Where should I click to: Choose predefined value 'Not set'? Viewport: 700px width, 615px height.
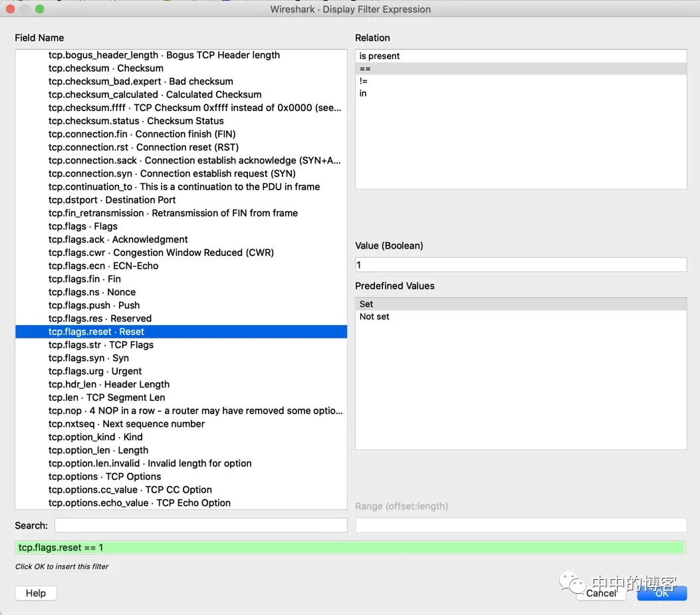(x=521, y=316)
